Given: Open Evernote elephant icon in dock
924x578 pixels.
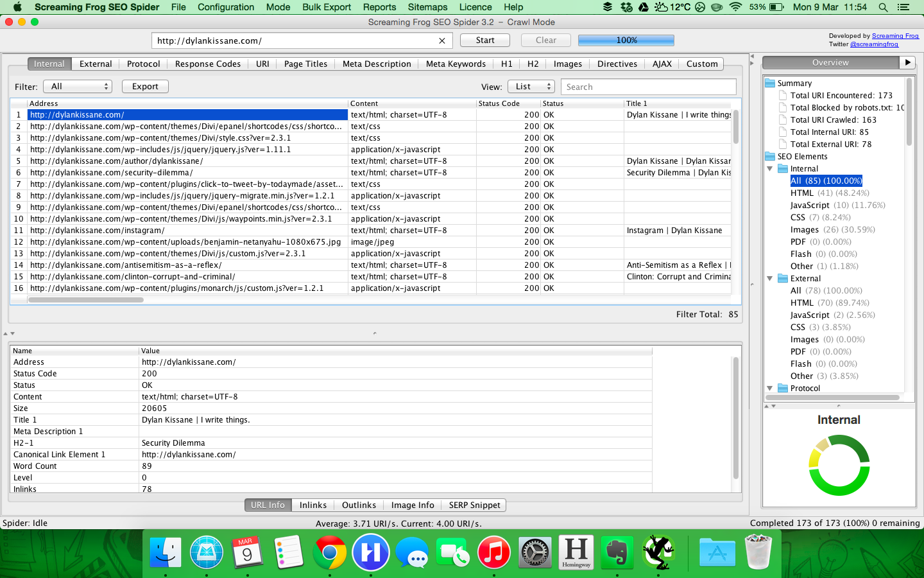Looking at the screenshot, I should (x=617, y=552).
